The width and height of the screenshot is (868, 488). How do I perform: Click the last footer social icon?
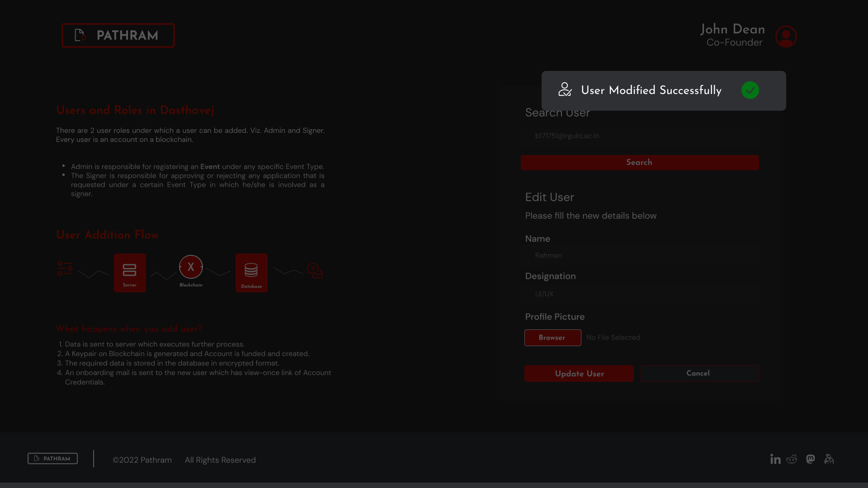[x=829, y=459]
